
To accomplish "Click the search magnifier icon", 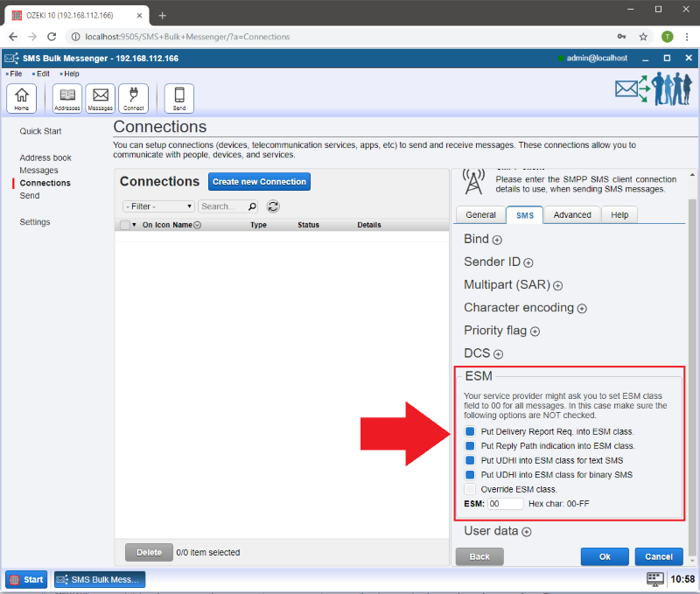I will pyautogui.click(x=253, y=206).
